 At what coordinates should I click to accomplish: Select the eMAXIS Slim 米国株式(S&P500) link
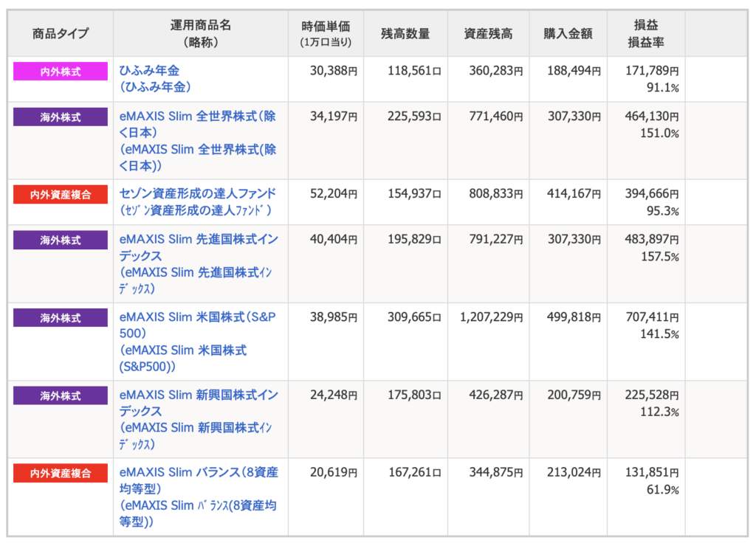[198, 317]
